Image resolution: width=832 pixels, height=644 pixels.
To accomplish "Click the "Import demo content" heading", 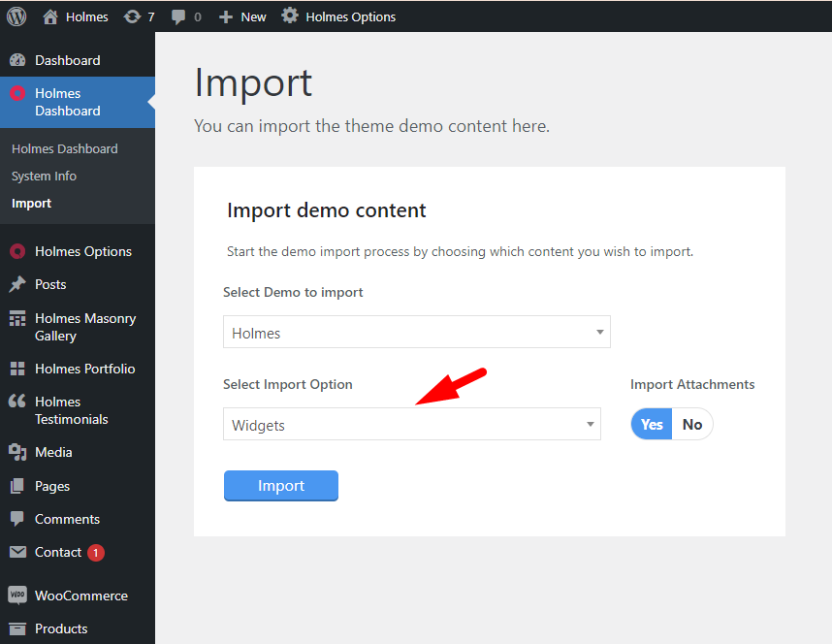I will point(327,210).
